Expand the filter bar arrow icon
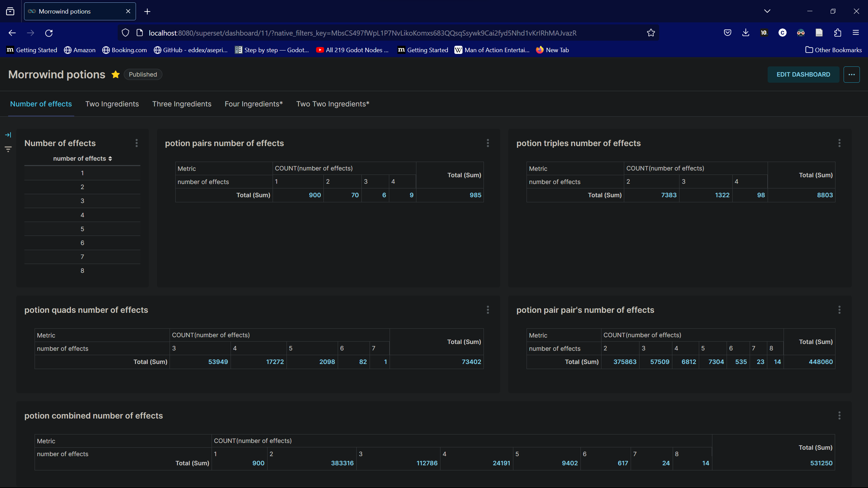This screenshot has height=488, width=868. 8,135
